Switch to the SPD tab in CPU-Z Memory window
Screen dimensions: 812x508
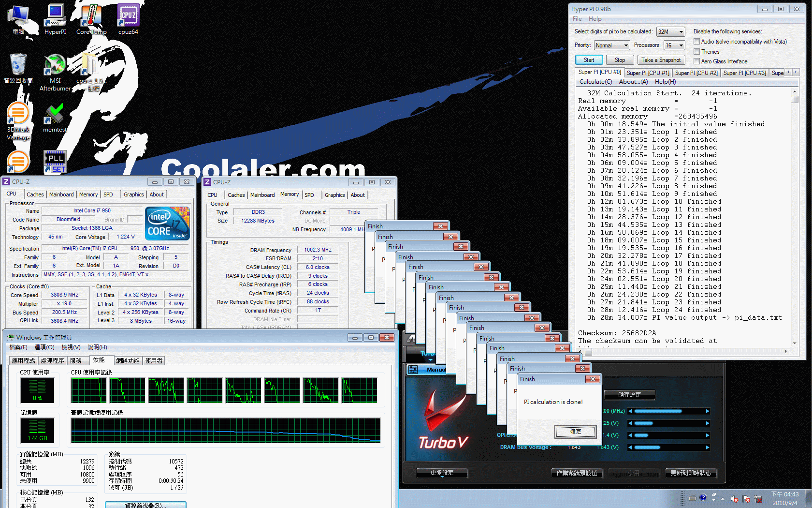coord(309,195)
